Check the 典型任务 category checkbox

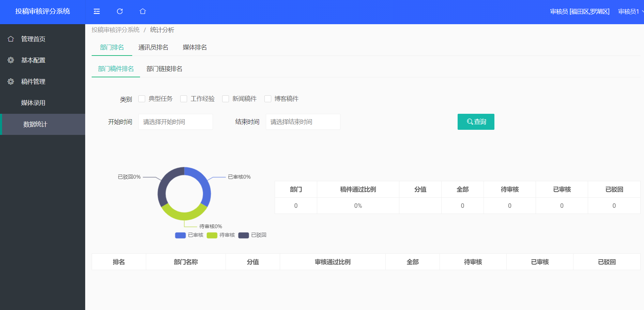[x=142, y=99]
